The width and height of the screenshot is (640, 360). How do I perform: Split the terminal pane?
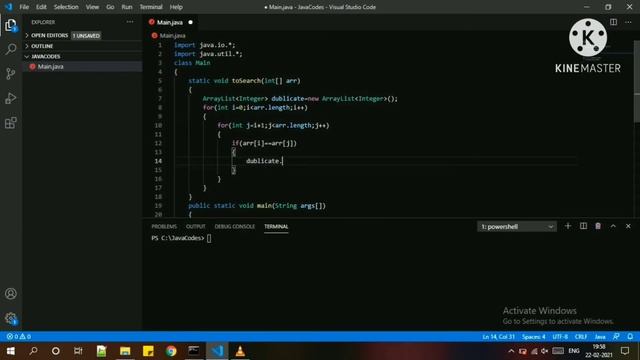point(583,226)
